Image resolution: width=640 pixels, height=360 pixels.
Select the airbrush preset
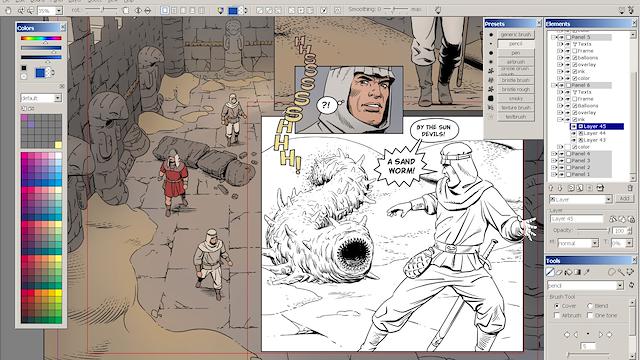tap(516, 62)
